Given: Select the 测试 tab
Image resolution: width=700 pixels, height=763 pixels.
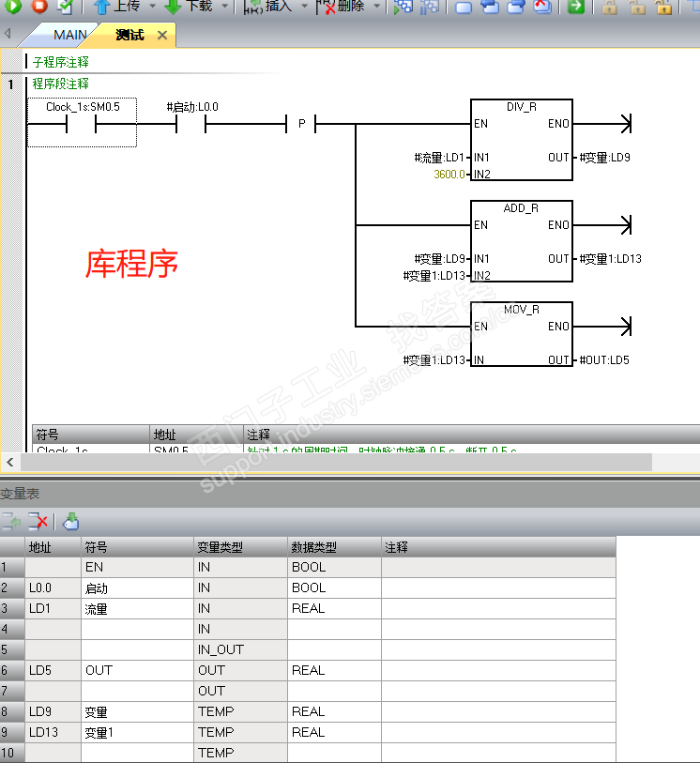Looking at the screenshot, I should (129, 35).
